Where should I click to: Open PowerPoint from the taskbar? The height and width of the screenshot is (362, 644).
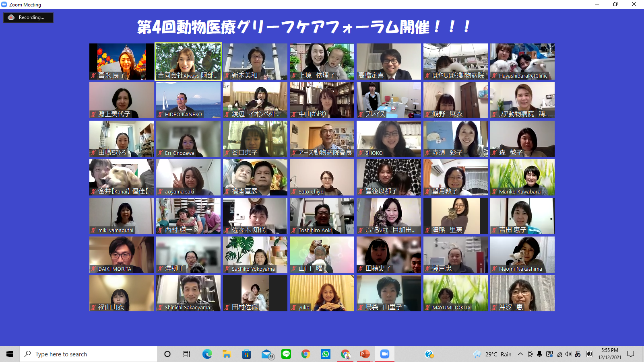[x=365, y=354]
